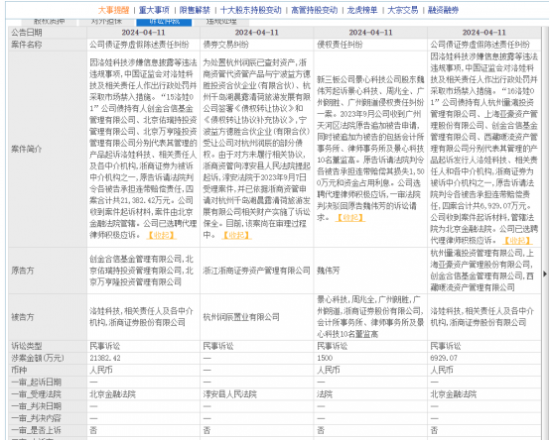
Task: Click the 淳安县人民法院 court cell
Action: pos(257,394)
